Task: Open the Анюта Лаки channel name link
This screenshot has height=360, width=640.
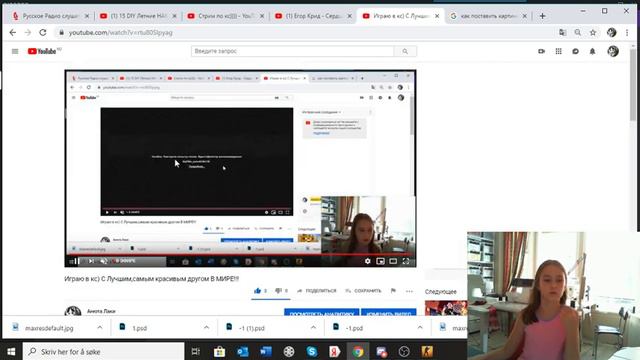Action: pos(101,311)
